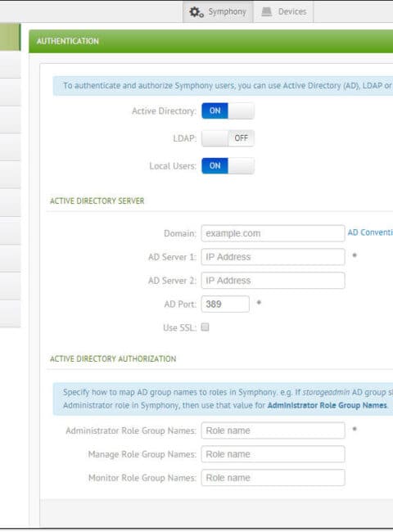Click the ACTIVE DIRECTORY SERVER heading
Screen dimensions: 393x532
pyautogui.click(x=97, y=201)
